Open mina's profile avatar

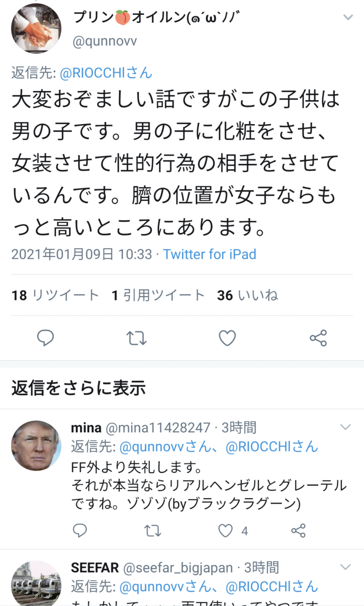(x=36, y=445)
